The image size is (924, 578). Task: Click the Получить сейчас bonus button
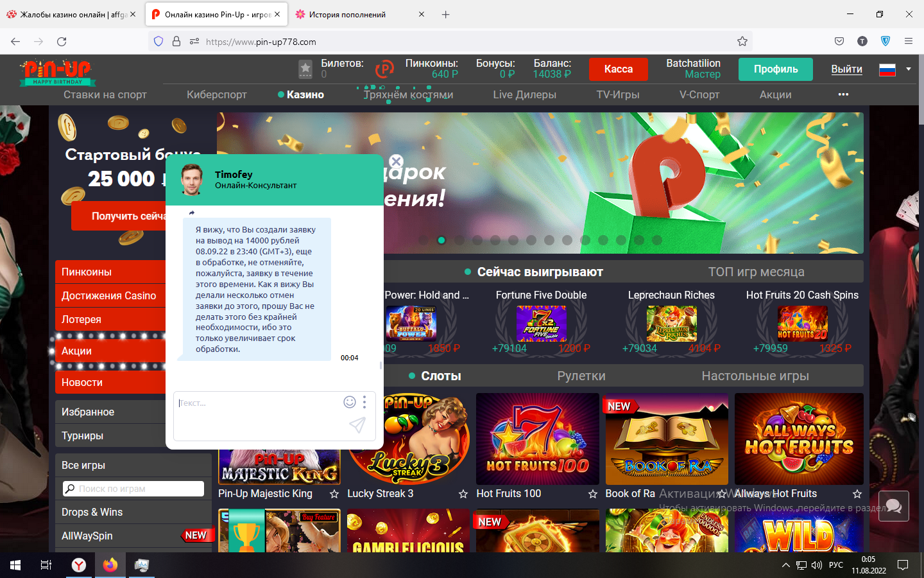tap(119, 216)
